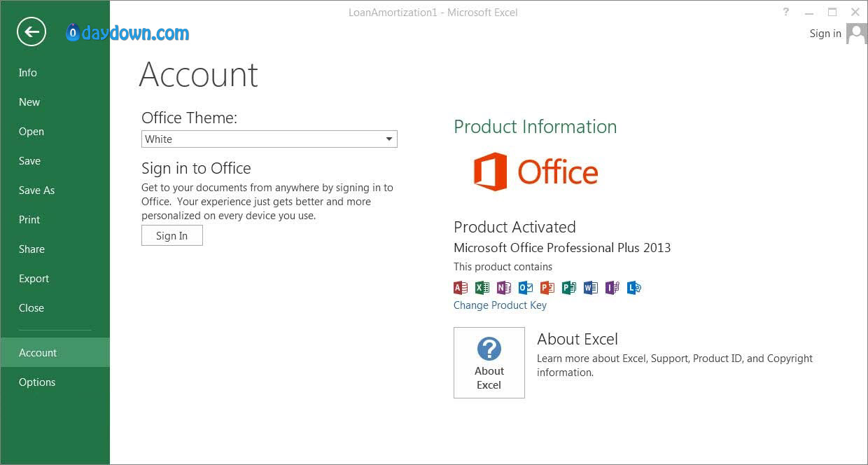Click the Account page title
868x465 pixels.
coord(199,74)
